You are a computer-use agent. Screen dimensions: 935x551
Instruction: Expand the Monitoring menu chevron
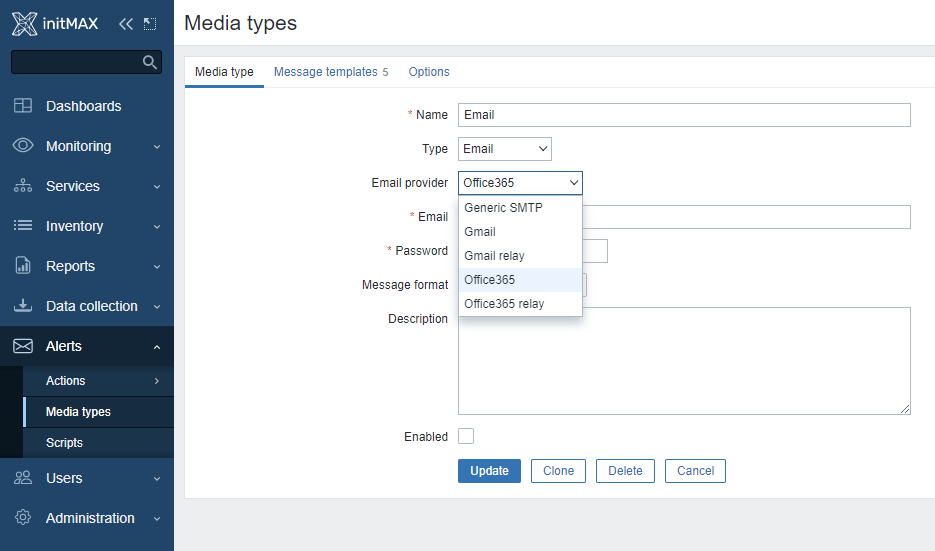coord(157,147)
